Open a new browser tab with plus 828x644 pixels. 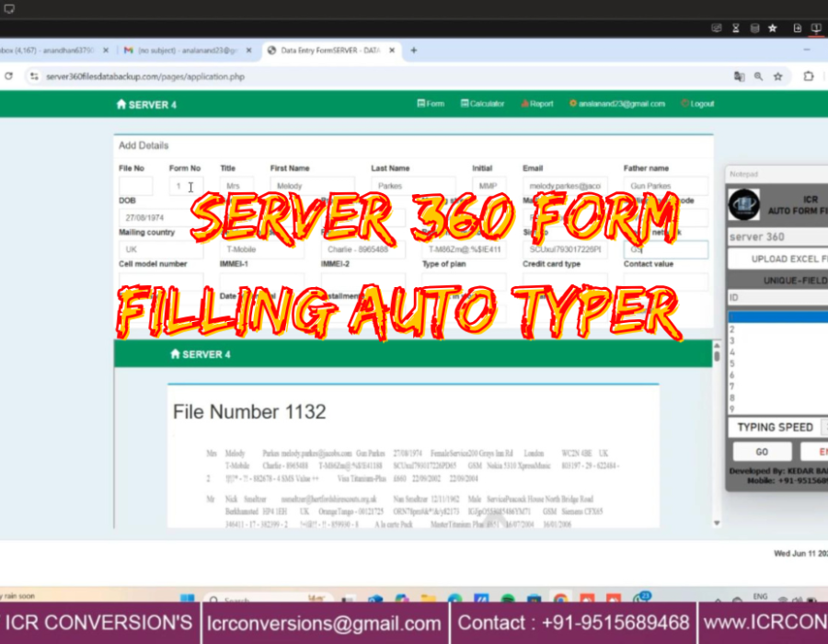click(413, 50)
